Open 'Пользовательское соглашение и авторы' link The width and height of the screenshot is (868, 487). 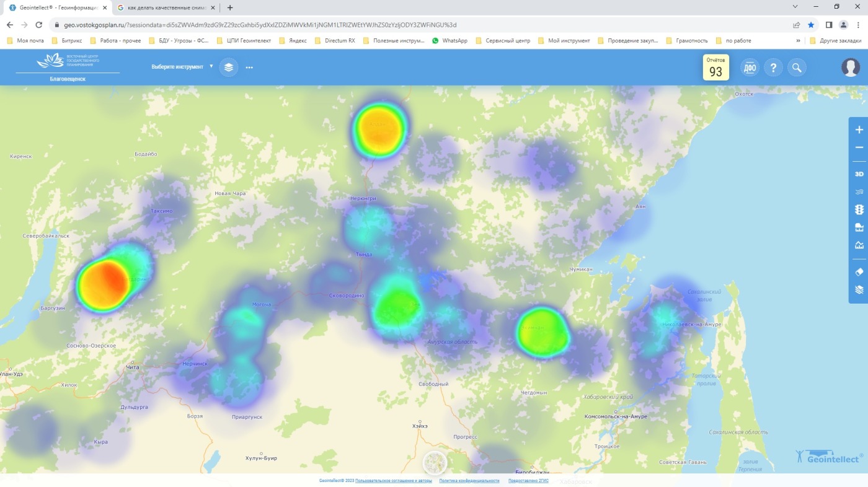coord(394,481)
